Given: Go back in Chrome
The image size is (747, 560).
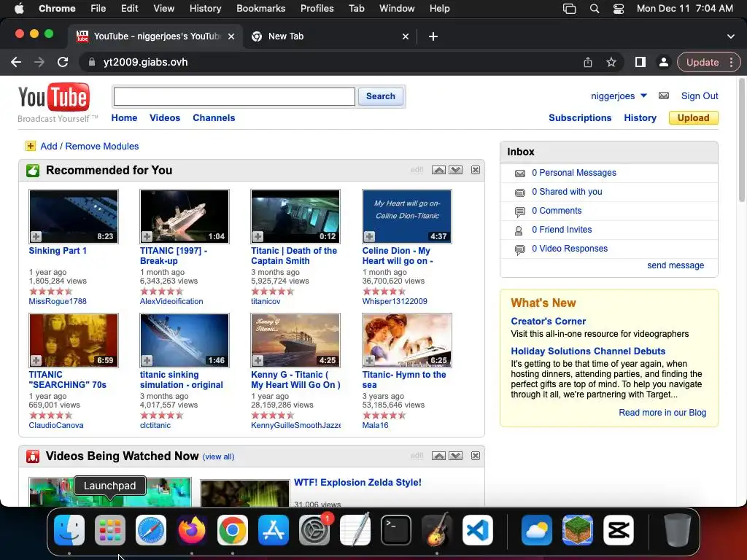Looking at the screenshot, I should pos(16,62).
